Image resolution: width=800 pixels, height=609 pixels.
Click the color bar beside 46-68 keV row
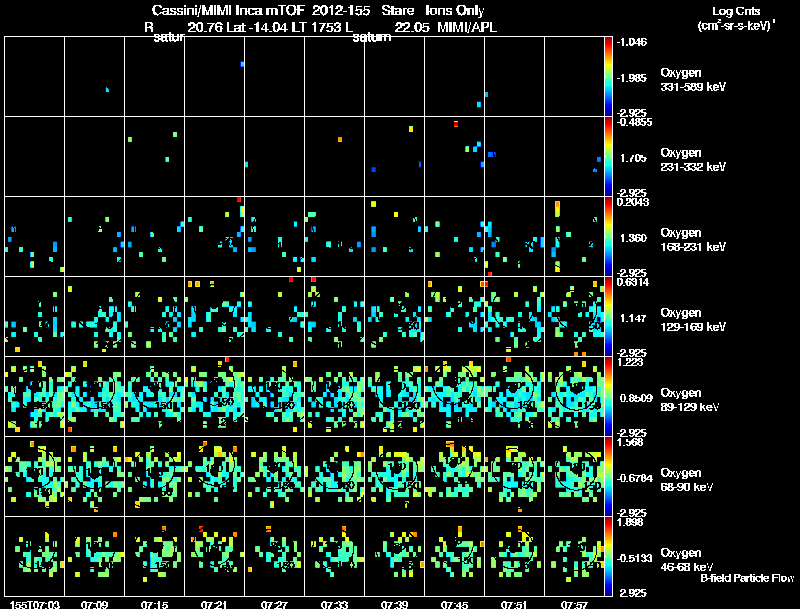(x=608, y=556)
